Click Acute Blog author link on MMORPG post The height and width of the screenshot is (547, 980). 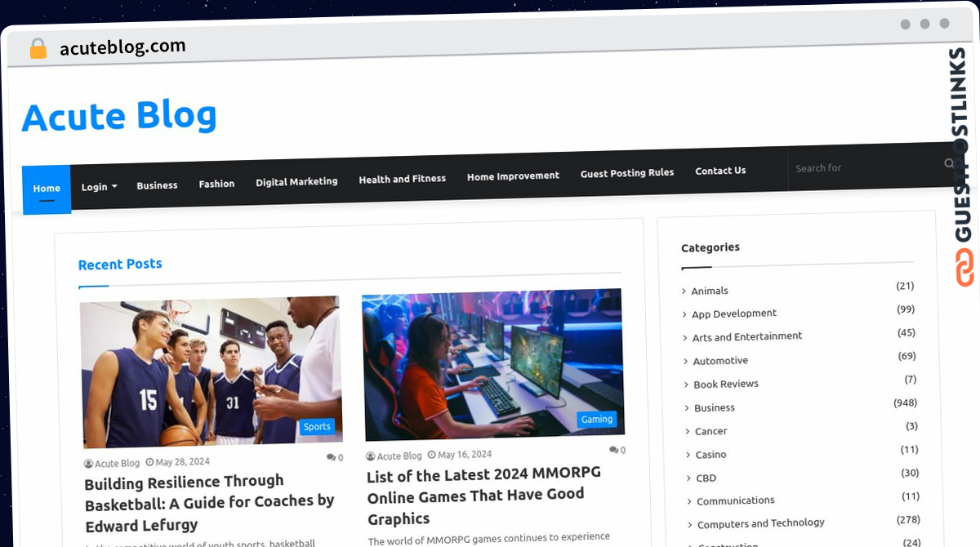[x=399, y=456]
